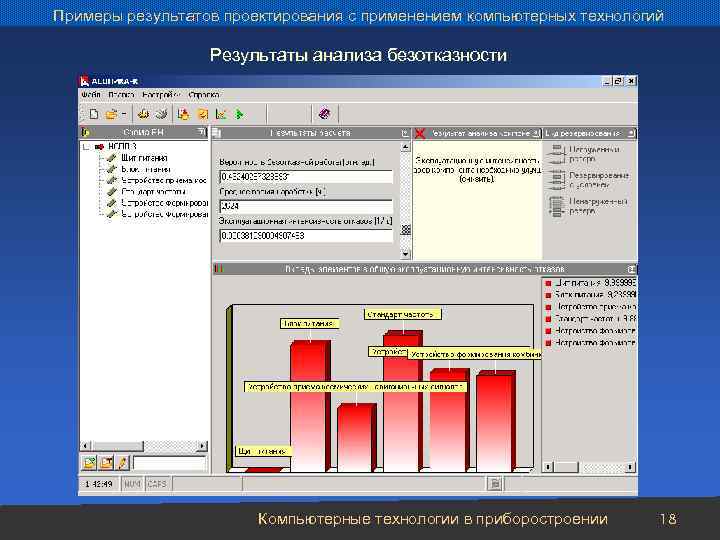Click red legend swatch for Блок питания
This screenshot has width=720, height=540.
(548, 295)
